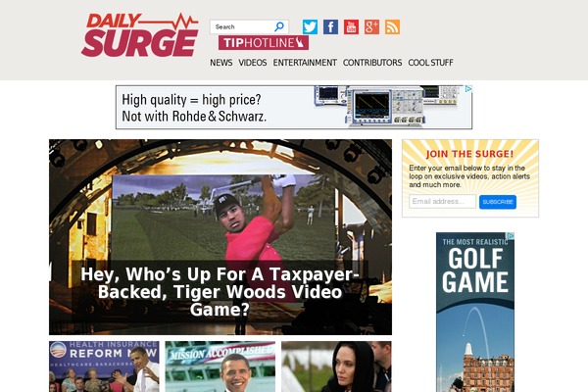Visit the YouTube channel icon
Viewport: 588px width, 392px height.
[351, 27]
